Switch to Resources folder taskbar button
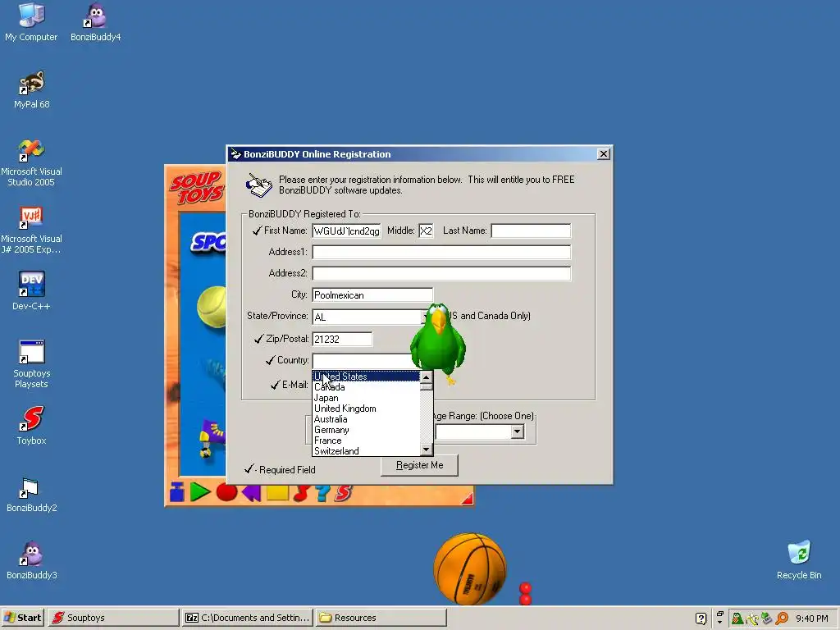The image size is (840, 630). [381, 618]
